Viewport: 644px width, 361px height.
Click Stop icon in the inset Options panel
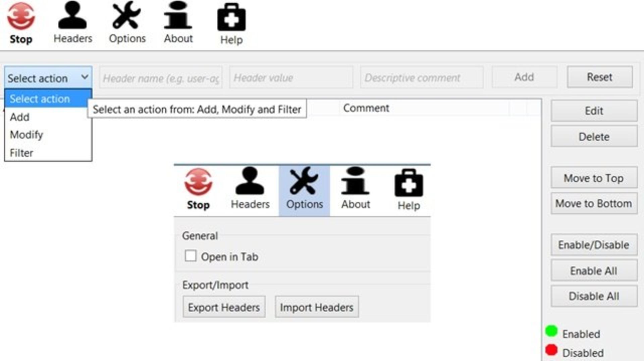tap(198, 181)
